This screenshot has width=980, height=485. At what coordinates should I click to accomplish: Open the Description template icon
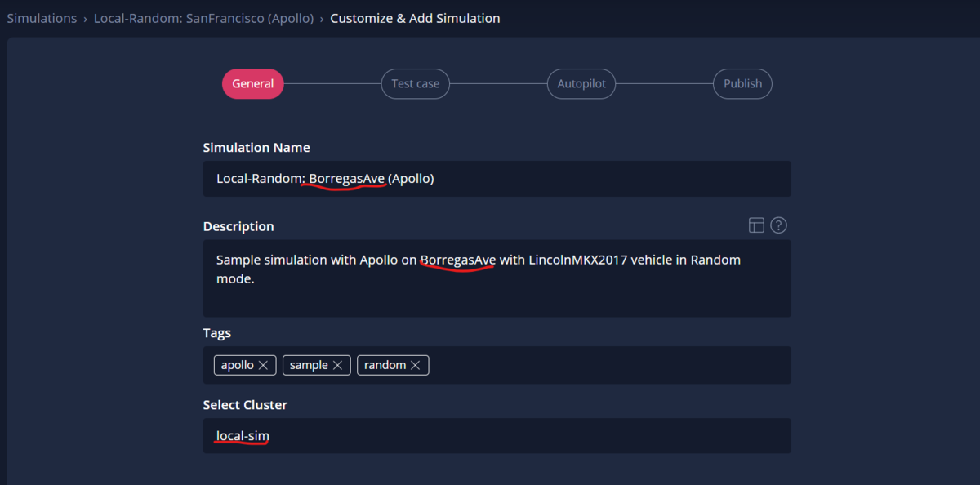(x=756, y=225)
